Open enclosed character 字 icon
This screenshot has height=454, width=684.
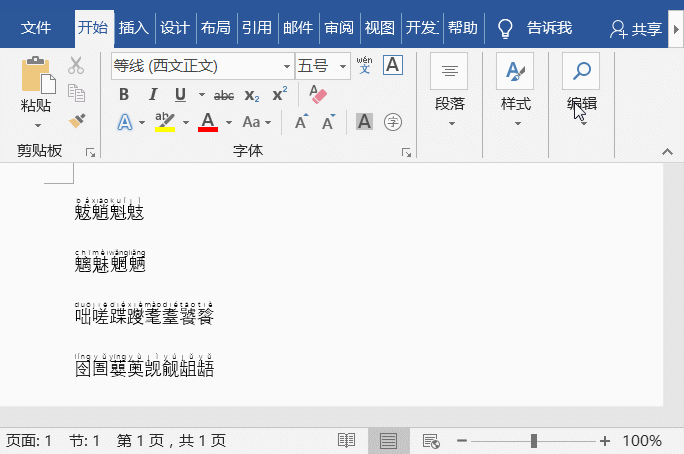point(393,122)
